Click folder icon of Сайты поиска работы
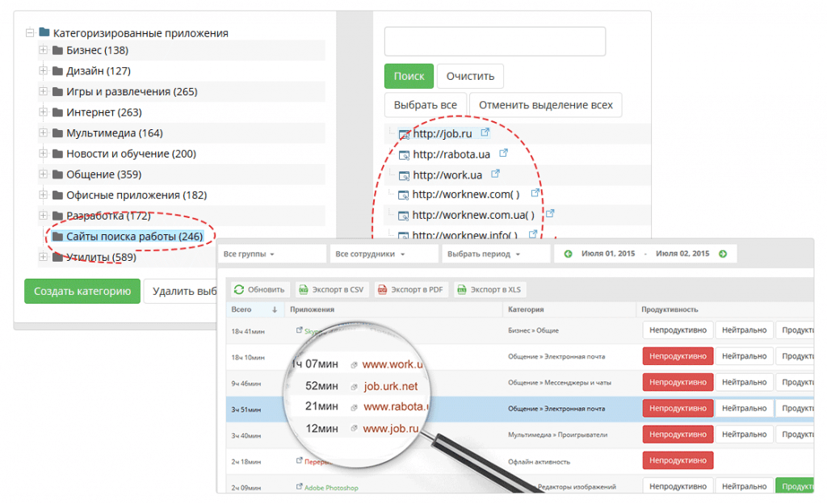 click(57, 237)
